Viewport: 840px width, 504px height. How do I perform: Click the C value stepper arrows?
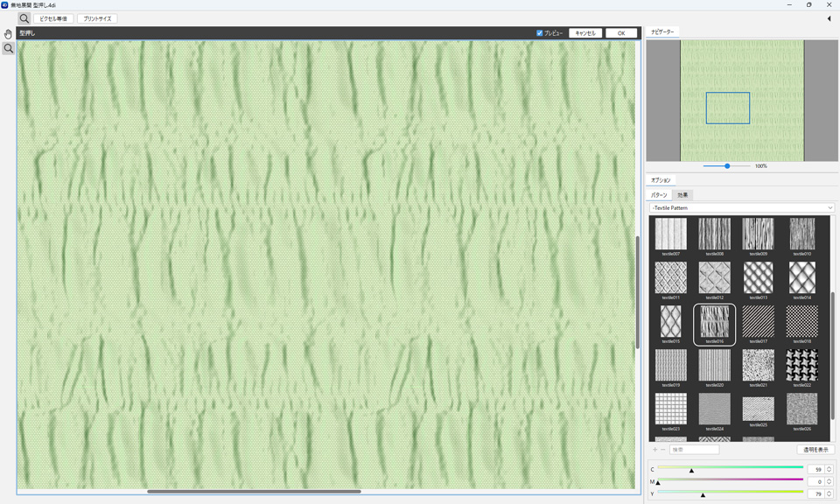pos(829,470)
